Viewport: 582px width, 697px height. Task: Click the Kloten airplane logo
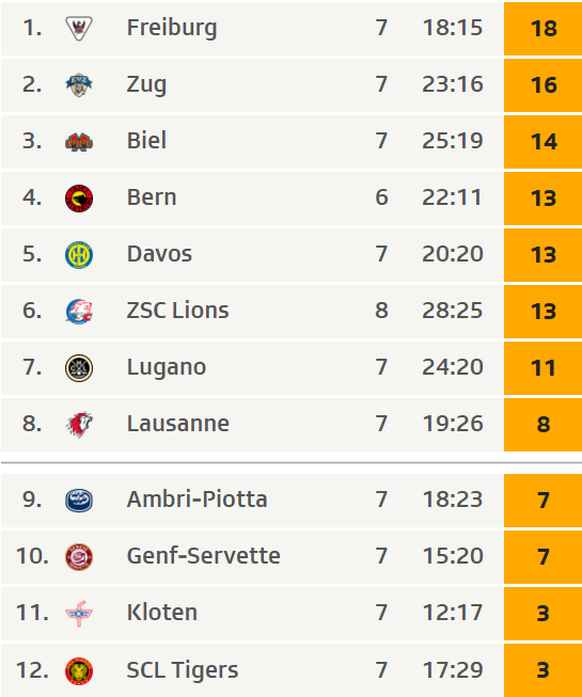(x=79, y=613)
